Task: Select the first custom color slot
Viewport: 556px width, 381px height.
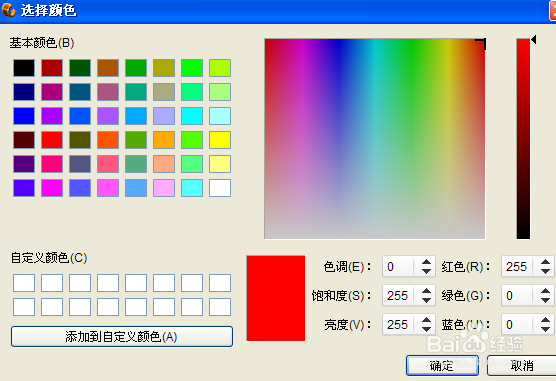Action: [24, 283]
